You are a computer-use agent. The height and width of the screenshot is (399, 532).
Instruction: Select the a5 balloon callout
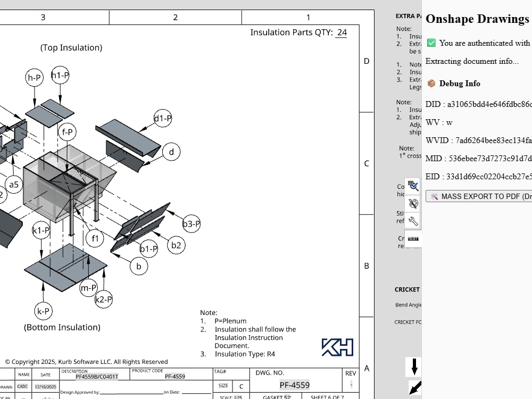(x=14, y=185)
